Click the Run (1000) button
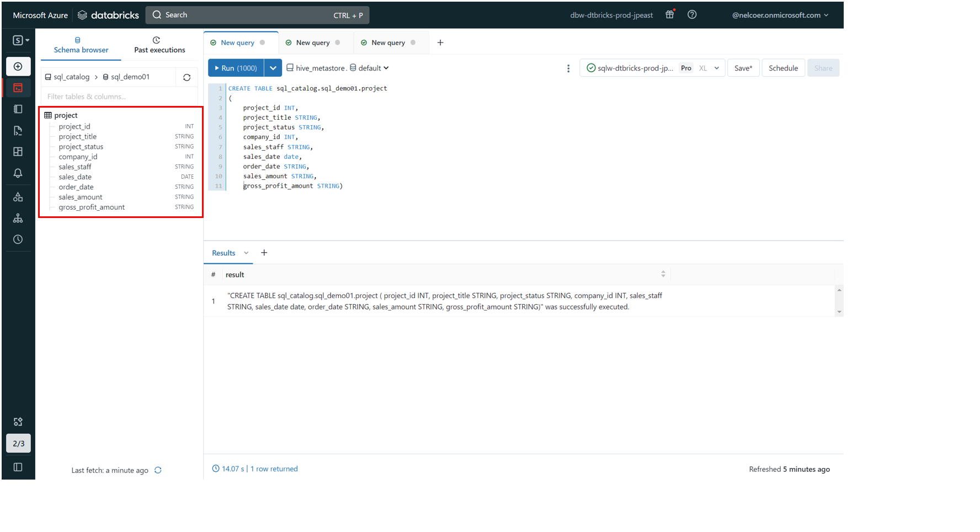Screen dimensions: 980x532 pos(236,68)
